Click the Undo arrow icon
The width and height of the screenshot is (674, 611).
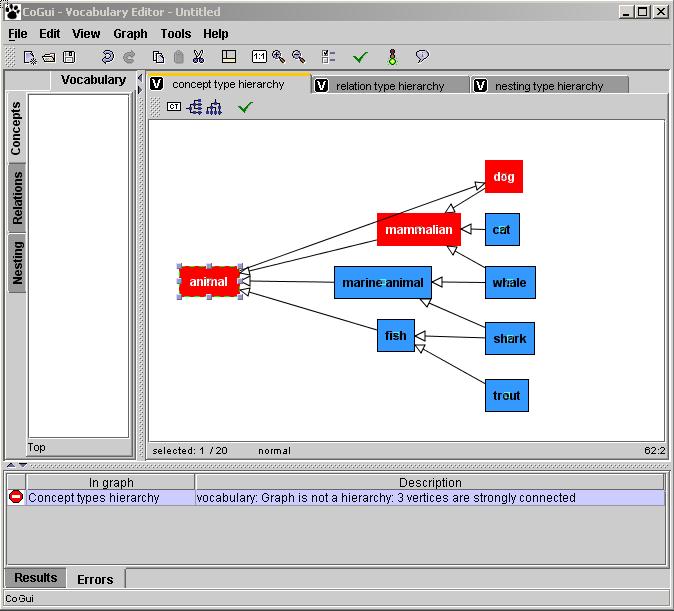[107, 57]
